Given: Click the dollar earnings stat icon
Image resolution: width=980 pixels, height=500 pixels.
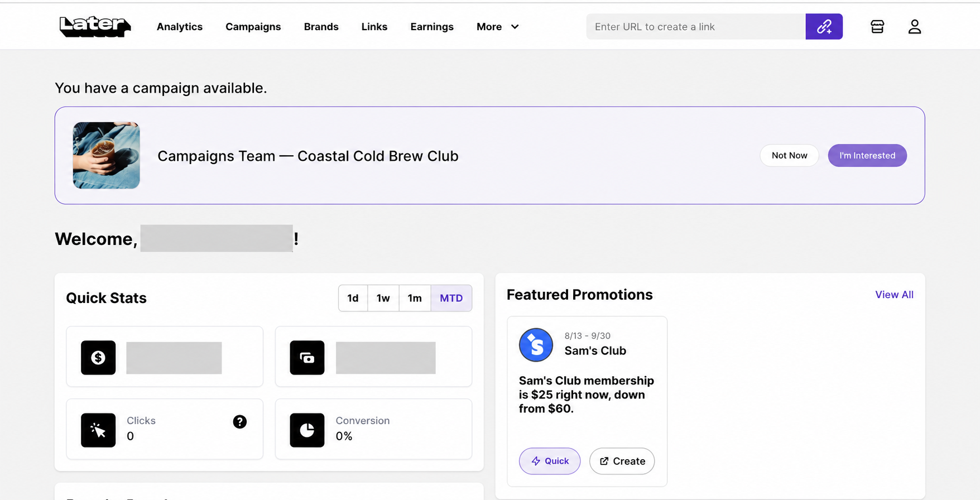Looking at the screenshot, I should click(98, 358).
